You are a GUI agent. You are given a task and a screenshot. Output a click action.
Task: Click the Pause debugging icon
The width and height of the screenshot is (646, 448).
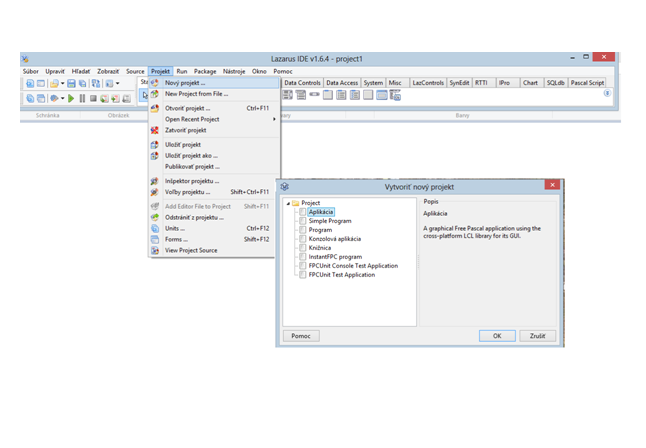tap(82, 98)
